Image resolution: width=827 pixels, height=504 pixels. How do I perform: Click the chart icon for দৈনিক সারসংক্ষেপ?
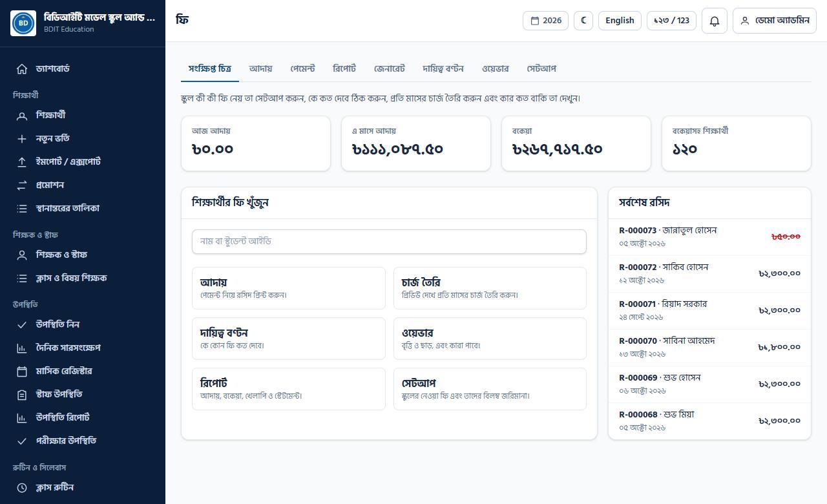pos(22,348)
